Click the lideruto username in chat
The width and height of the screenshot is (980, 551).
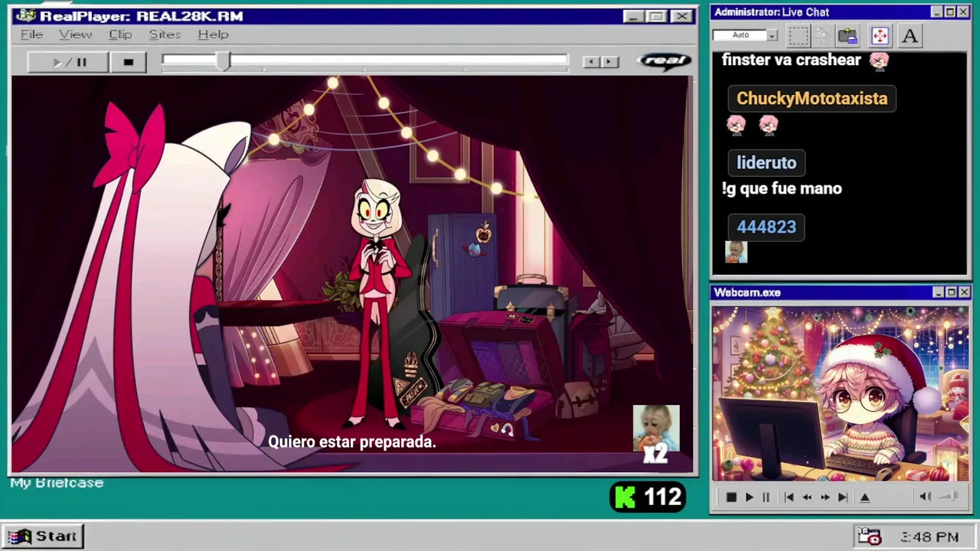tap(766, 162)
